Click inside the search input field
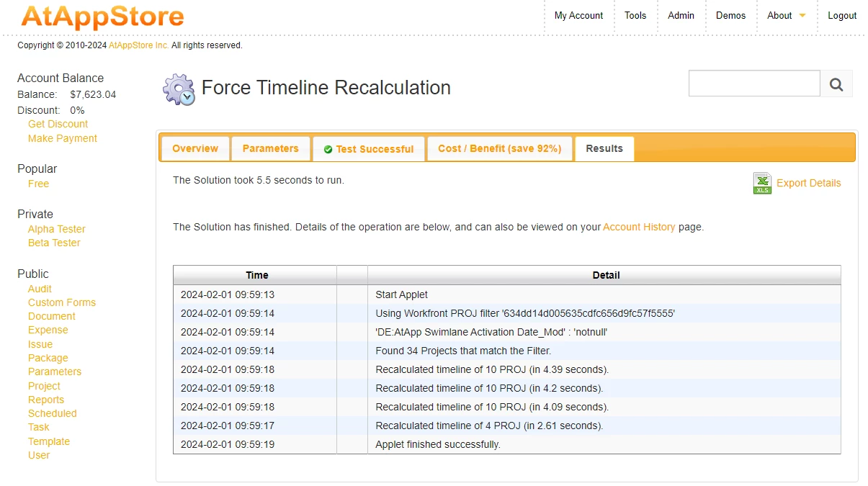Image resolution: width=868 pixels, height=486 pixels. [754, 84]
